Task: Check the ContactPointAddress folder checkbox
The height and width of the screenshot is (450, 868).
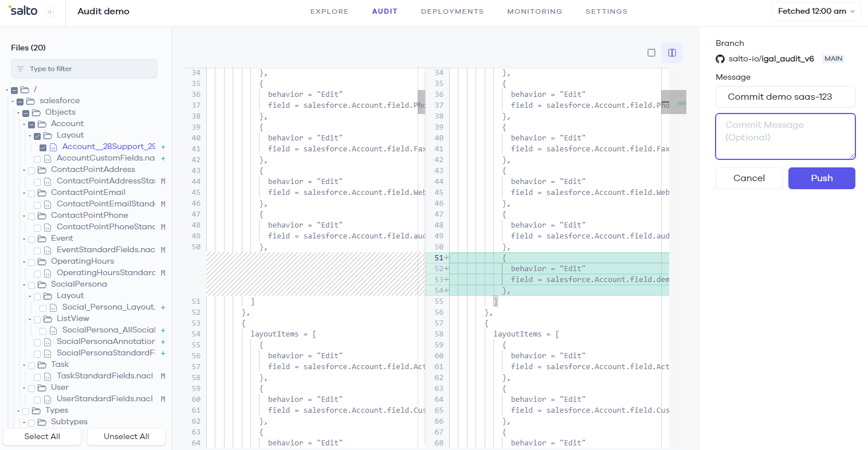Action: [32, 170]
